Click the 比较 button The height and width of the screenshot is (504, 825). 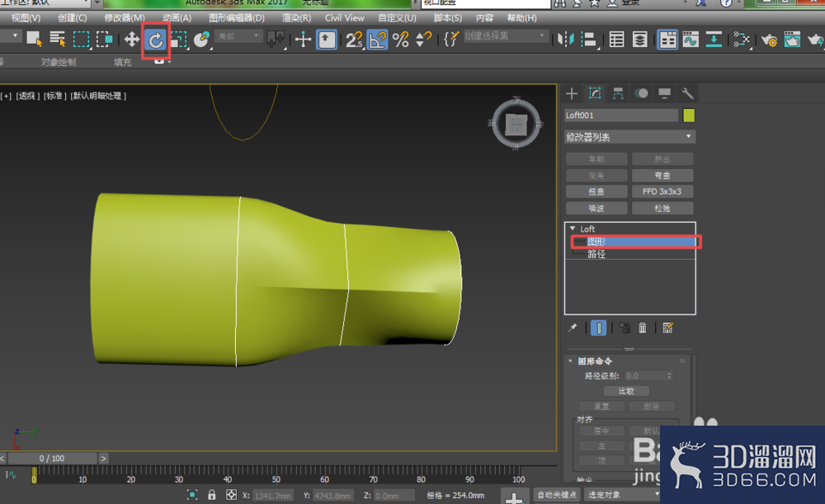(x=626, y=391)
